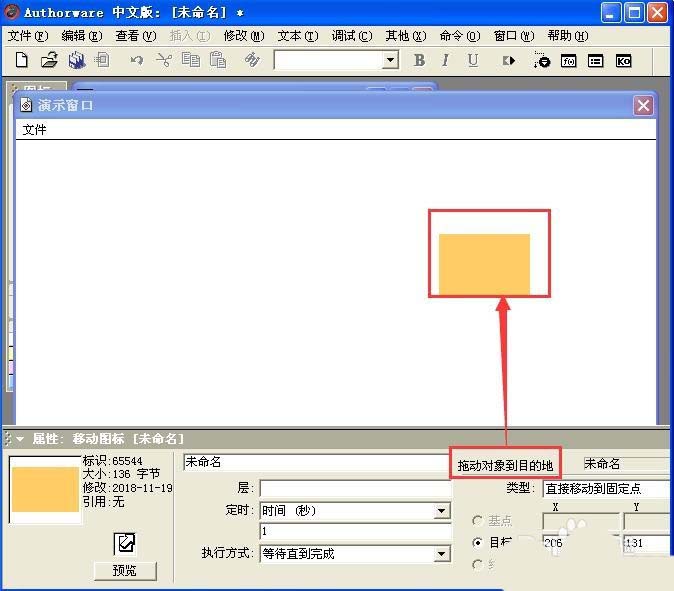Click the timing value field showing 1
Viewport: 674px width, 591px height.
pyautogui.click(x=355, y=531)
